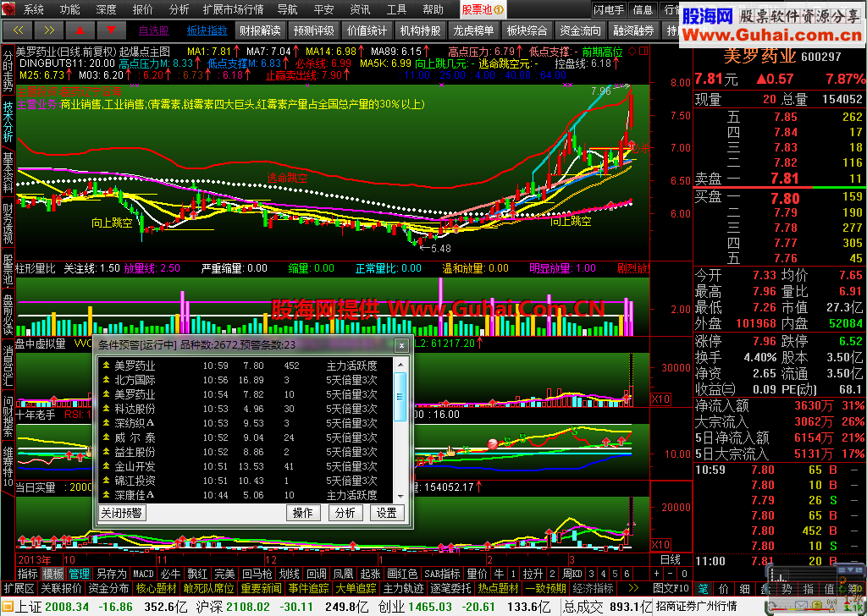867x616 pixels.
Task: Click the app logo icon in the menu bar
Action: 10,9
